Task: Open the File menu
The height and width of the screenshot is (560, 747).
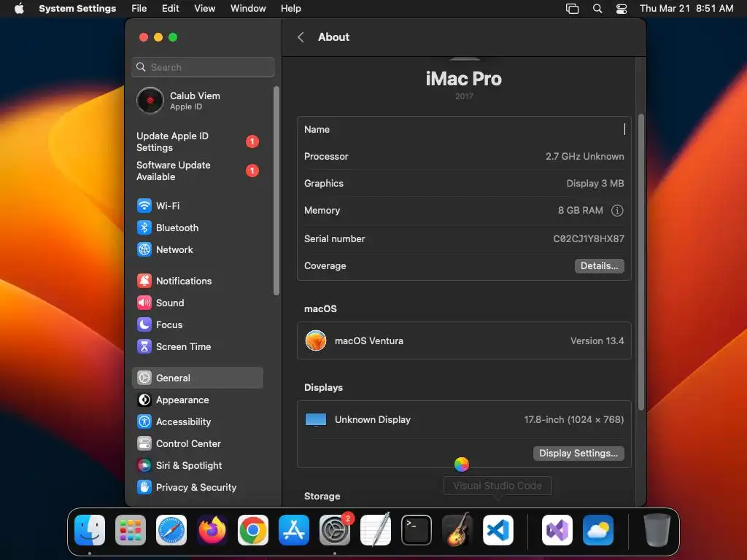Action: [x=139, y=9]
